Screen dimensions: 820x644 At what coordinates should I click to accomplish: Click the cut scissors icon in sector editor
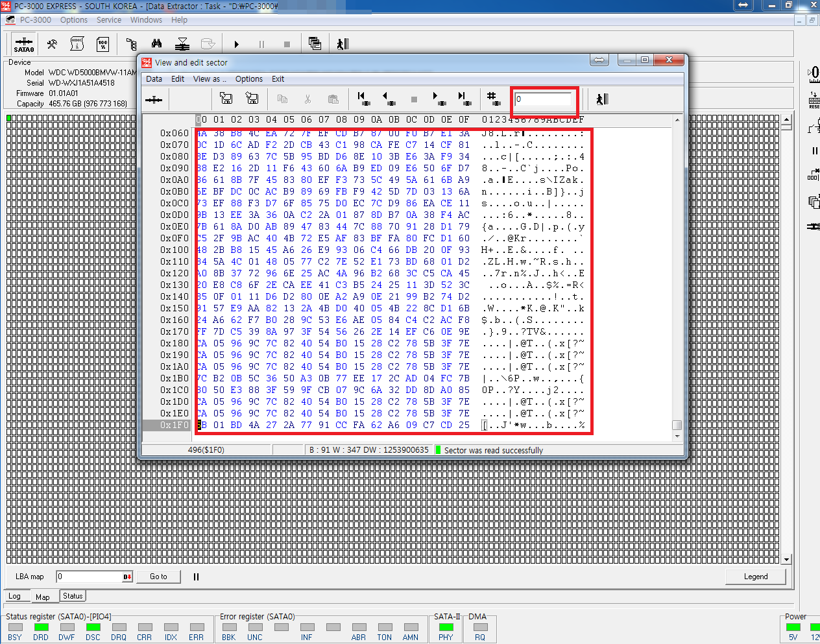click(307, 99)
